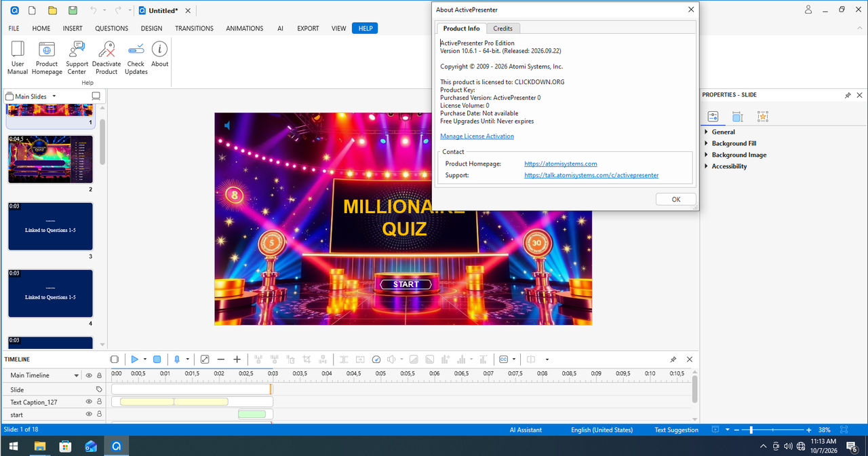Open the slide properties tab icon
Viewport: 868px width, 456px height.
coord(713,117)
